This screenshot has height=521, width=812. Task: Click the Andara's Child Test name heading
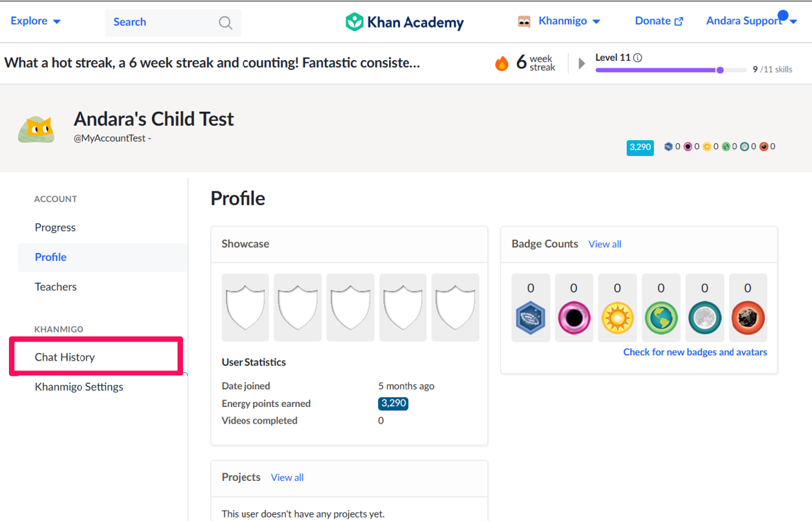[x=154, y=119]
